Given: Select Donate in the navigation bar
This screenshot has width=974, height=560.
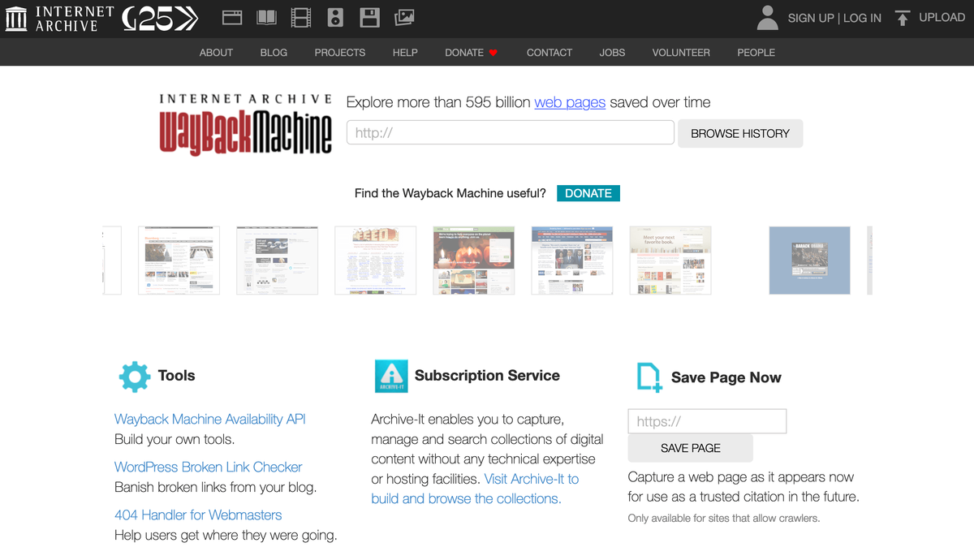Looking at the screenshot, I should 464,53.
